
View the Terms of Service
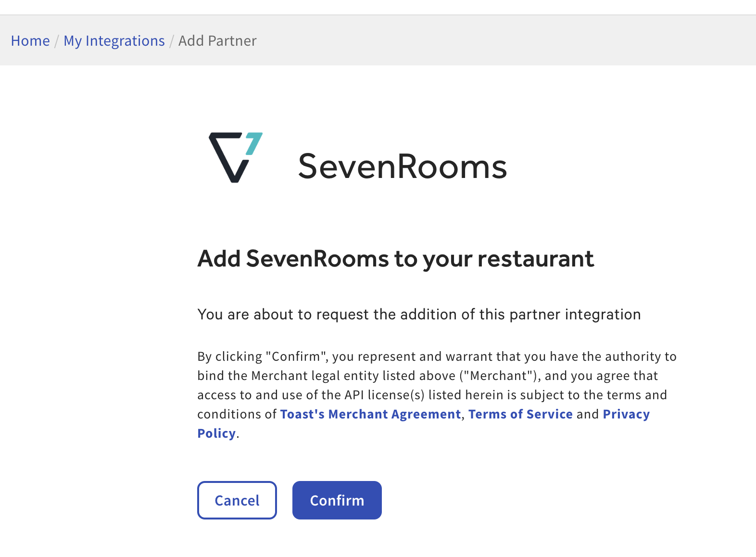[x=520, y=414]
